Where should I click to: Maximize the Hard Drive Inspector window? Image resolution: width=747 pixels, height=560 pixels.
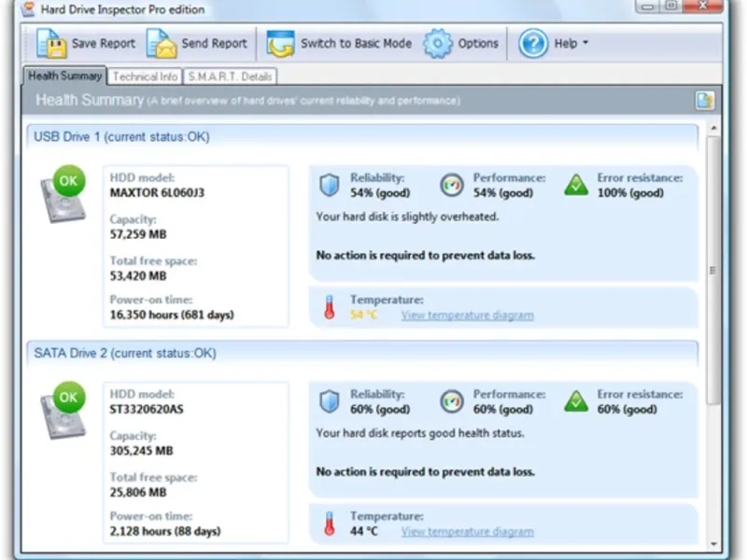coord(671,6)
